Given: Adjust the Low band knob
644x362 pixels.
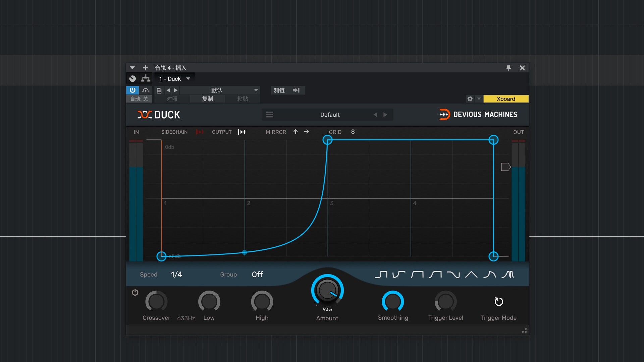Looking at the screenshot, I should click(x=209, y=302).
